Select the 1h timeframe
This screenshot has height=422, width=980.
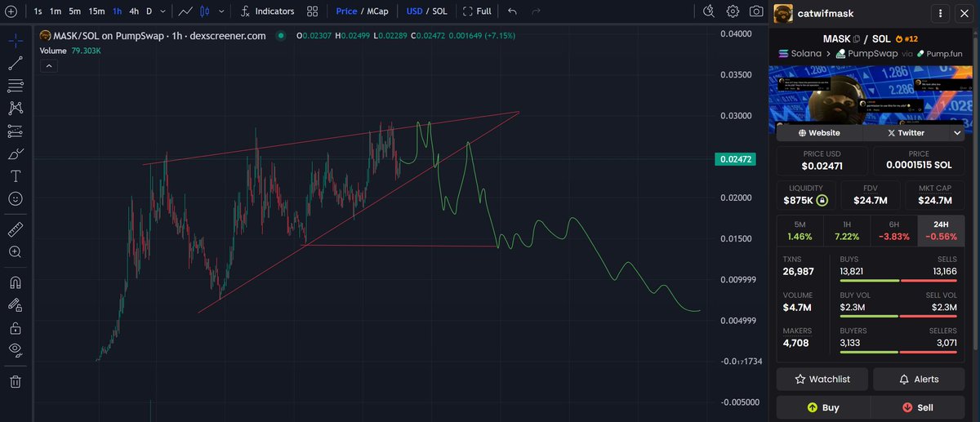point(118,11)
